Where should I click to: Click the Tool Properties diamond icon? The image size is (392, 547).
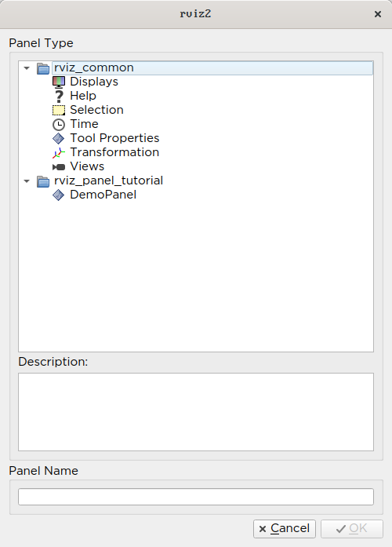59,138
